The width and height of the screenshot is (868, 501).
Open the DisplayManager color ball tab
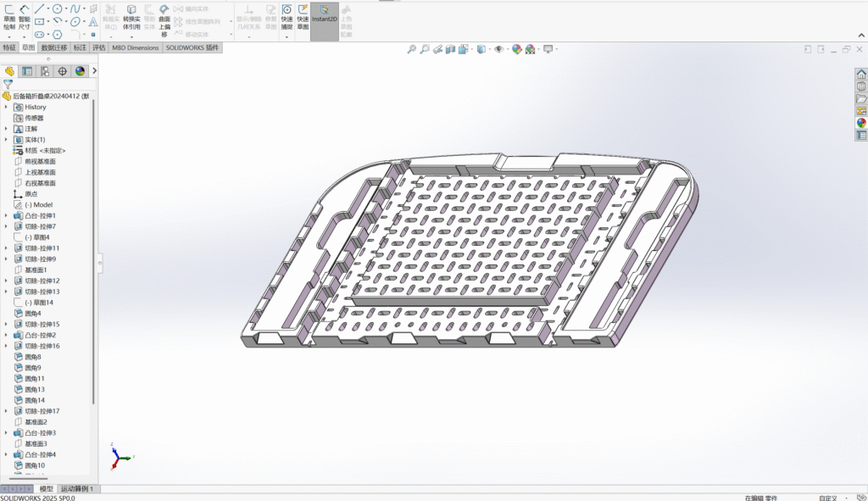80,71
